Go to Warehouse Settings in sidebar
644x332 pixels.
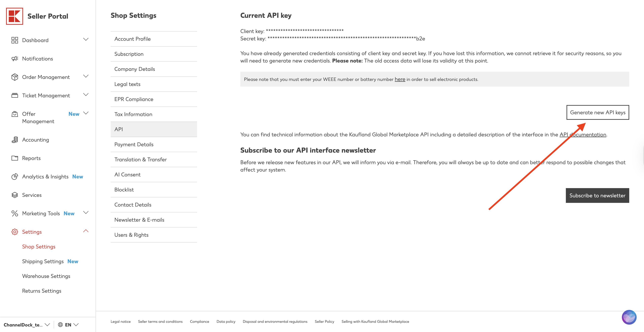pyautogui.click(x=46, y=276)
